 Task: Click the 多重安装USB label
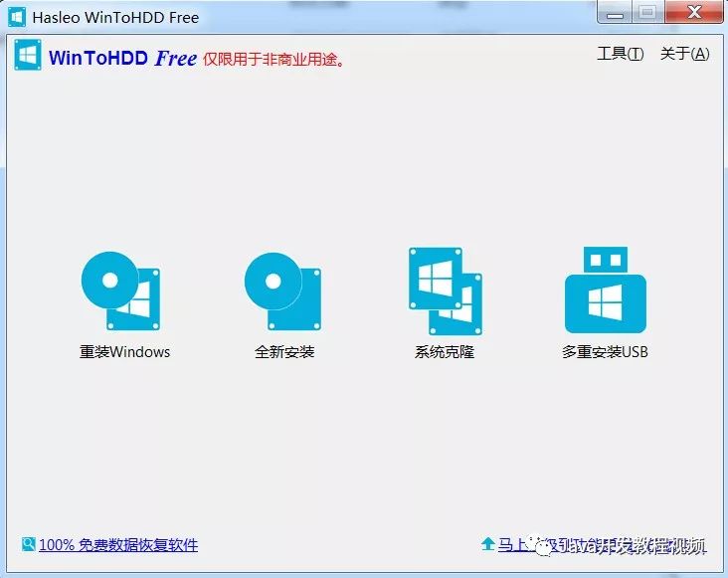tap(605, 352)
